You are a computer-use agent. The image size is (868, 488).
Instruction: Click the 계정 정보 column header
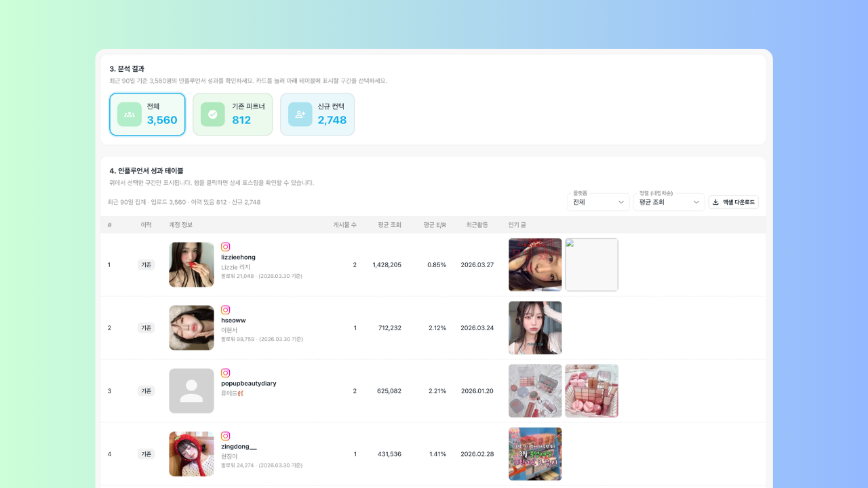(x=181, y=225)
